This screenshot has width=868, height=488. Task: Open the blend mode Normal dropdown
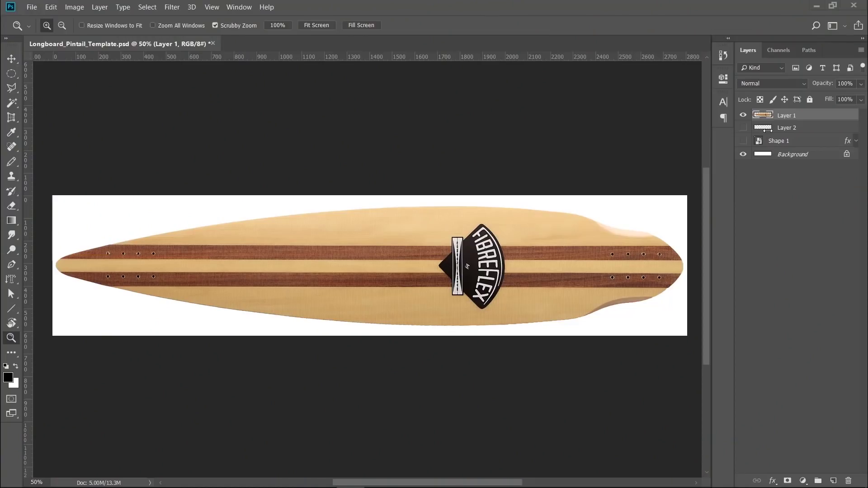pyautogui.click(x=772, y=83)
